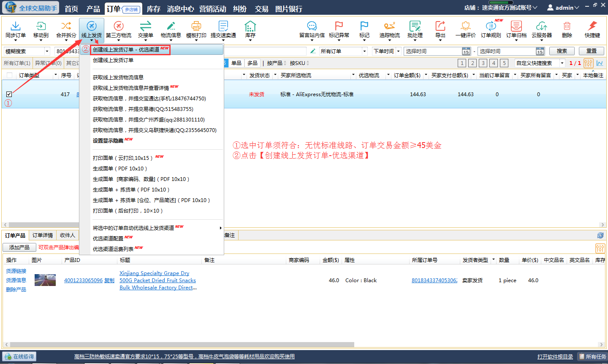Click the product thumbnail image
608x364 pixels.
pyautogui.click(x=45, y=280)
